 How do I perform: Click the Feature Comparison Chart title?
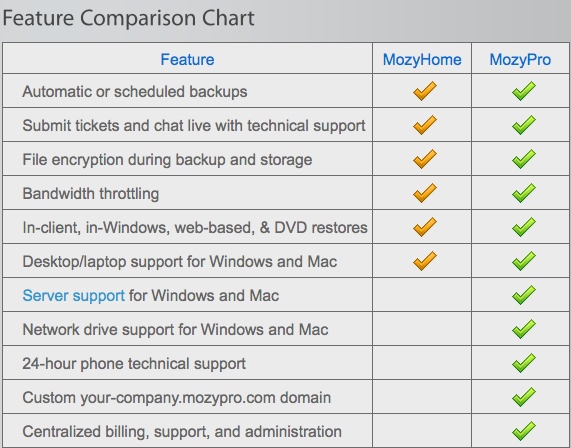[x=128, y=18]
